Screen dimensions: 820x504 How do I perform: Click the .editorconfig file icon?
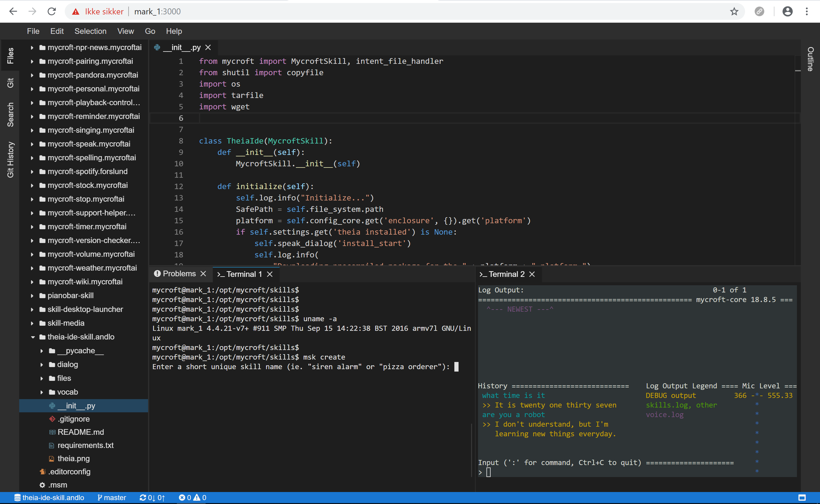43,472
